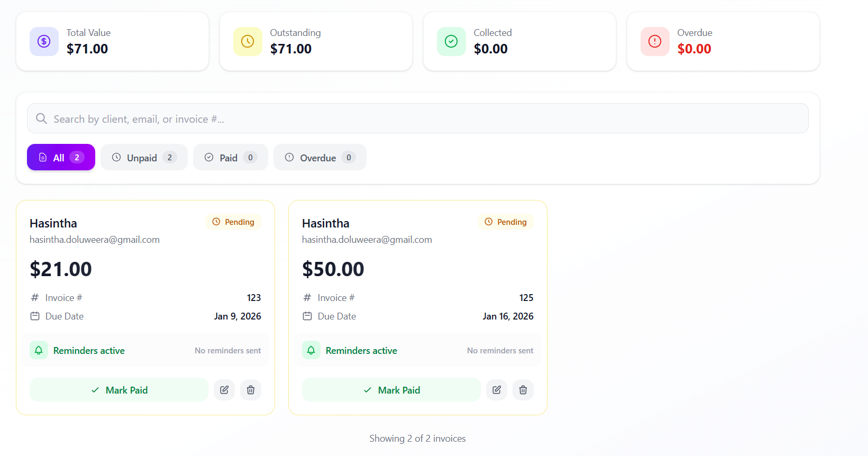Click the Pending badge on invoice 125
The height and width of the screenshot is (456, 868).
(505, 222)
